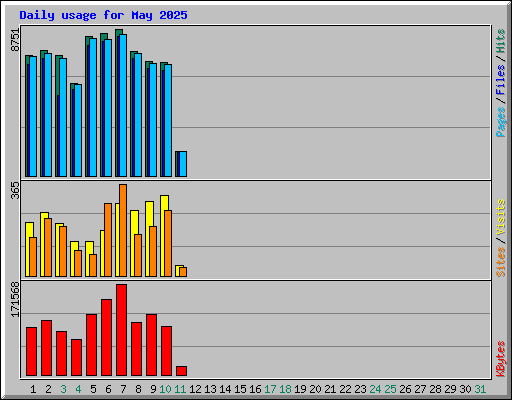512x400 pixels.
Task: Click the cyan hits bar for day 4
Action: (78, 130)
